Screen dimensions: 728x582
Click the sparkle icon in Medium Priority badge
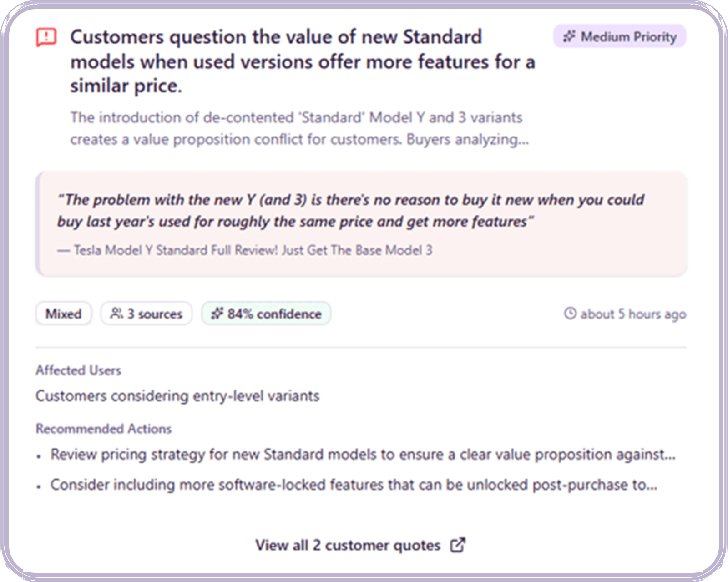pos(569,36)
